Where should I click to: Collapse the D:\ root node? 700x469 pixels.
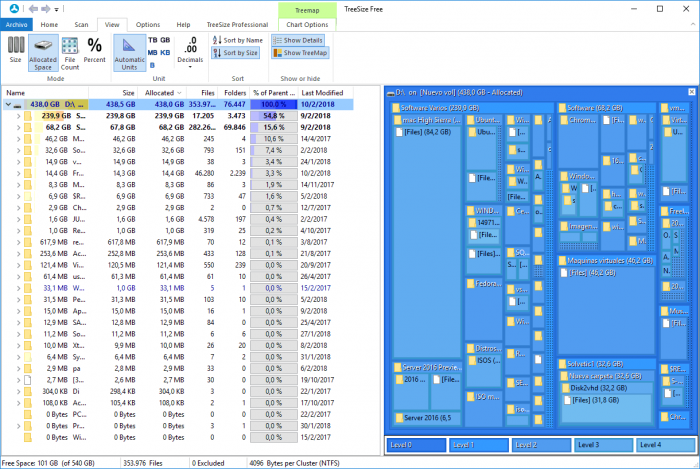pyautogui.click(x=8, y=104)
